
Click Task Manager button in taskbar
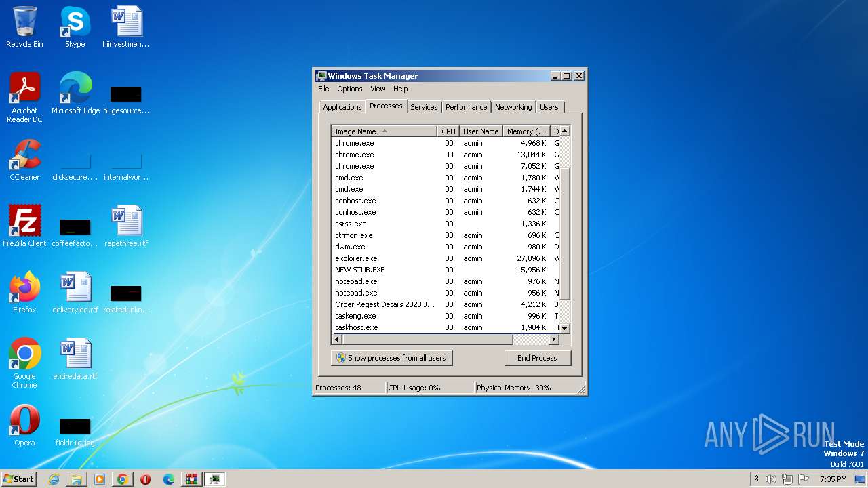click(215, 479)
